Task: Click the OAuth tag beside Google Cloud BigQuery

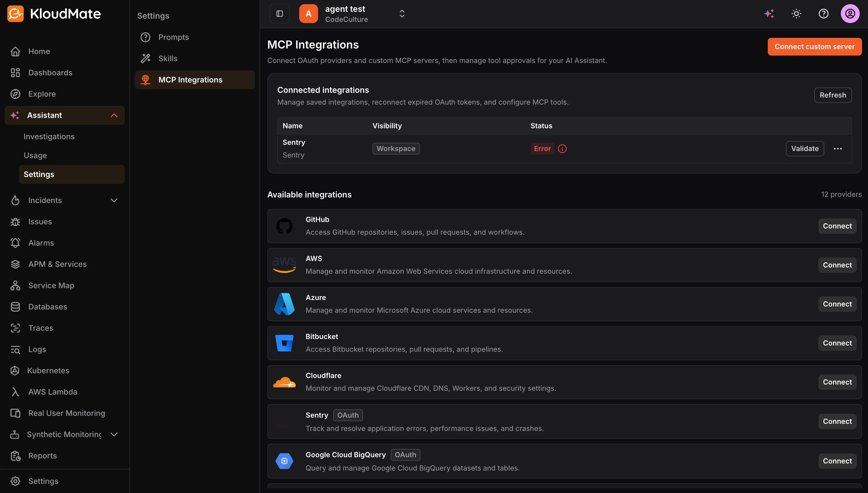Action: click(405, 455)
